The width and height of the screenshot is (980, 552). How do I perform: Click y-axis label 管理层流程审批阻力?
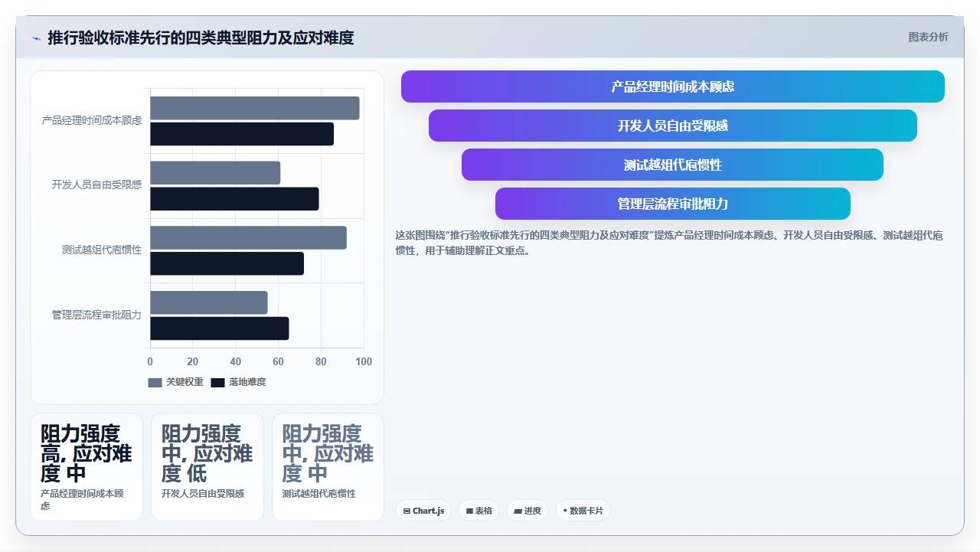coord(96,315)
